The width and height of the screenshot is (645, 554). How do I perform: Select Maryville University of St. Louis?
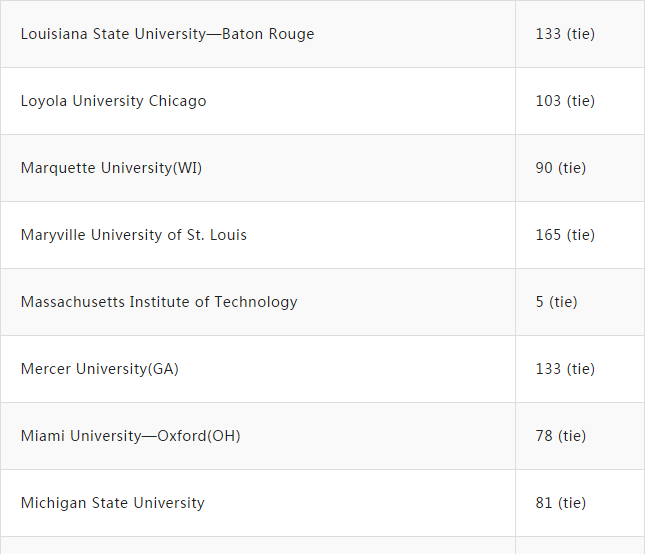(133, 235)
